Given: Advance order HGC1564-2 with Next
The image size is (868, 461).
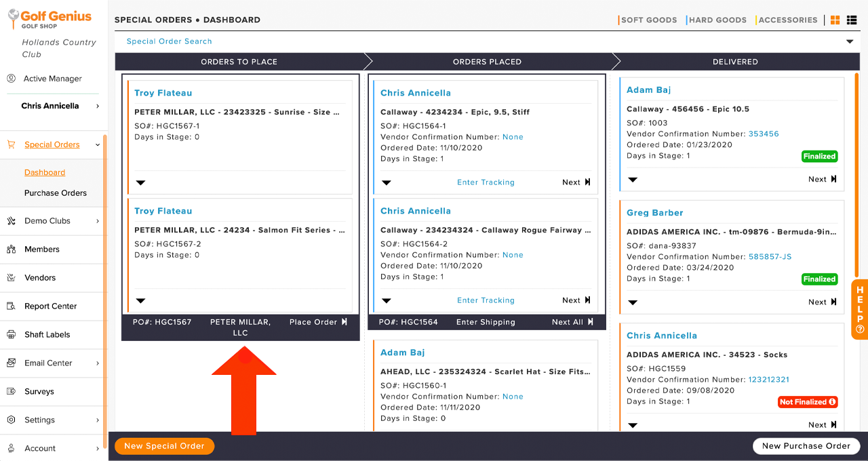Looking at the screenshot, I should 576,300.
